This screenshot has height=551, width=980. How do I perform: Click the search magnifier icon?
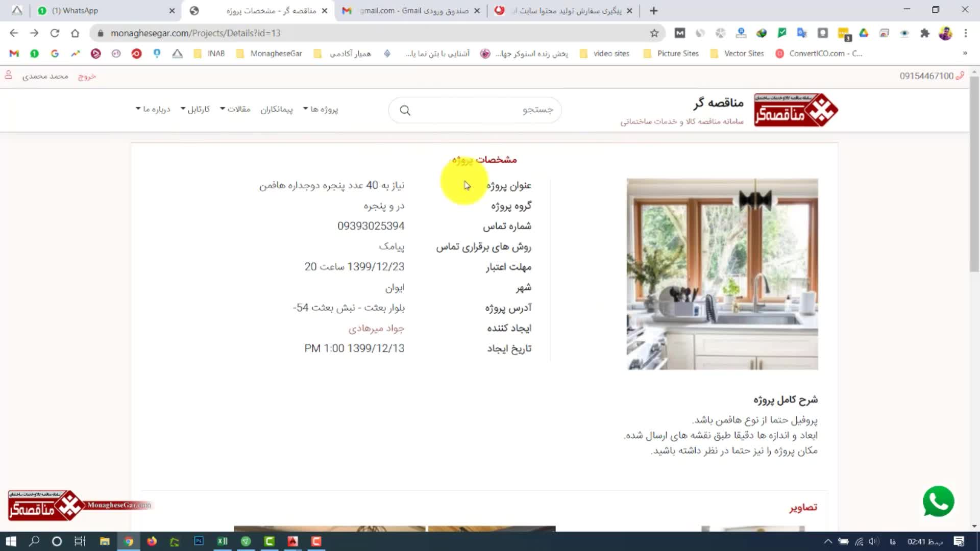[405, 110]
